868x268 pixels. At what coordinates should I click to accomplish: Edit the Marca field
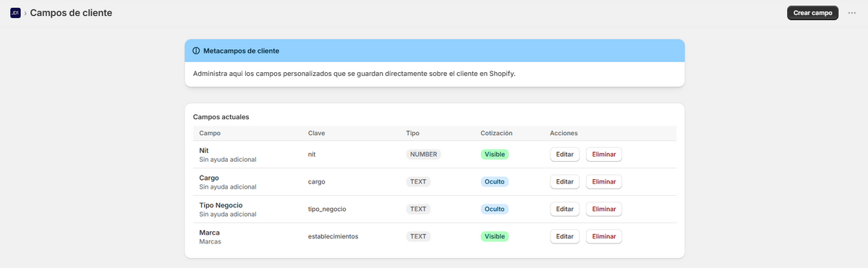(565, 237)
